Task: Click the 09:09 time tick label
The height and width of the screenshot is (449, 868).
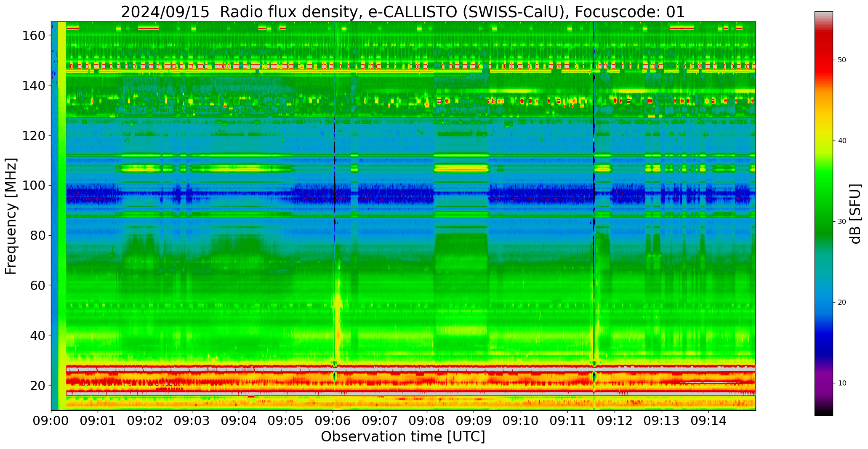Action: [x=474, y=420]
